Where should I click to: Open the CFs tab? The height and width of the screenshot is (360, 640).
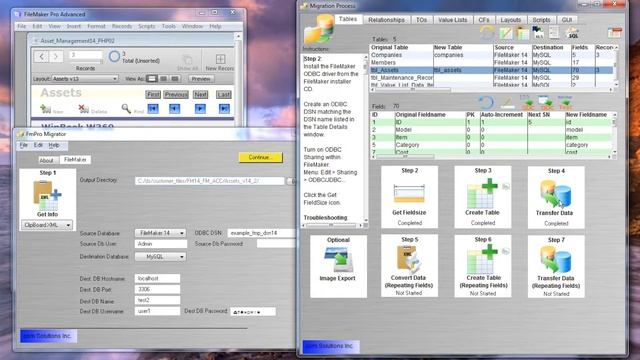[x=484, y=20]
